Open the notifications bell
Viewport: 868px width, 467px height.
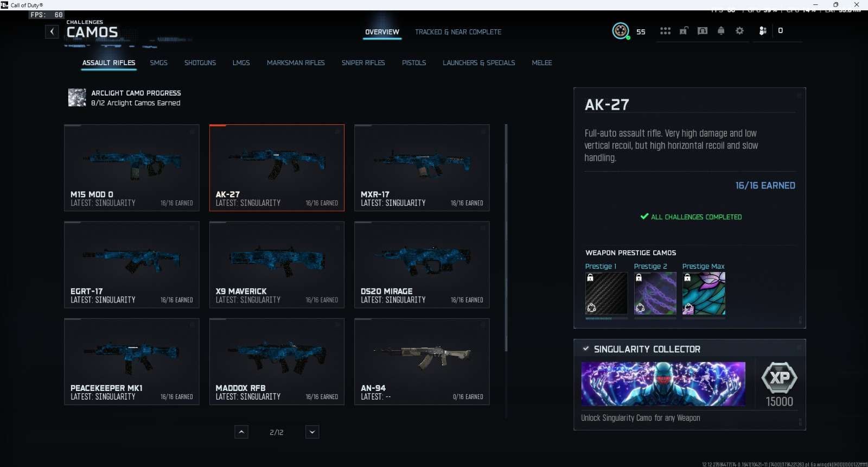coord(721,31)
